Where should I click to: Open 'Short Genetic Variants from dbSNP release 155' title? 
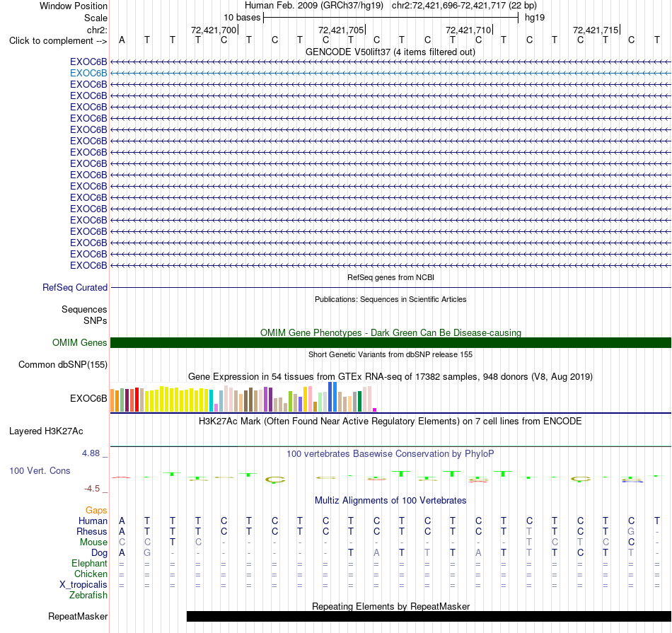(390, 354)
